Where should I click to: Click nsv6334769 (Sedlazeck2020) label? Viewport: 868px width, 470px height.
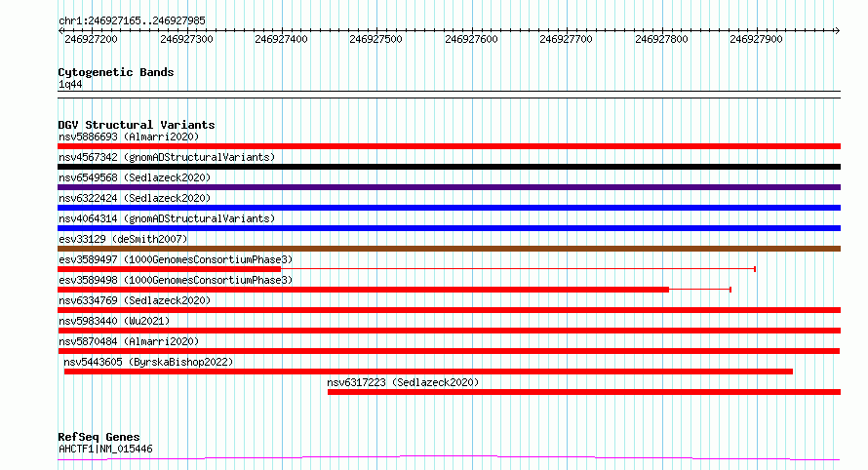(x=135, y=300)
